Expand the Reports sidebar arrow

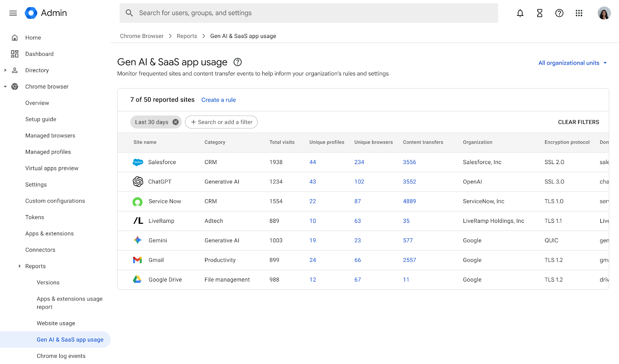(20, 266)
